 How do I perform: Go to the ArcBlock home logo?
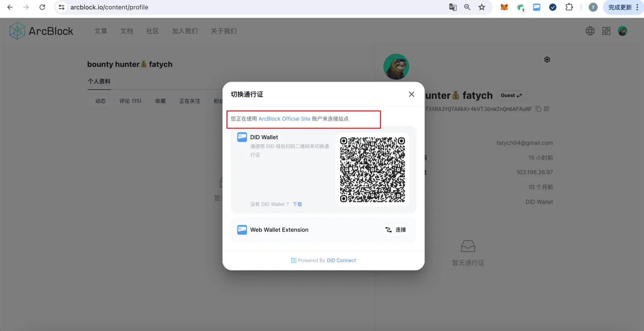point(41,31)
